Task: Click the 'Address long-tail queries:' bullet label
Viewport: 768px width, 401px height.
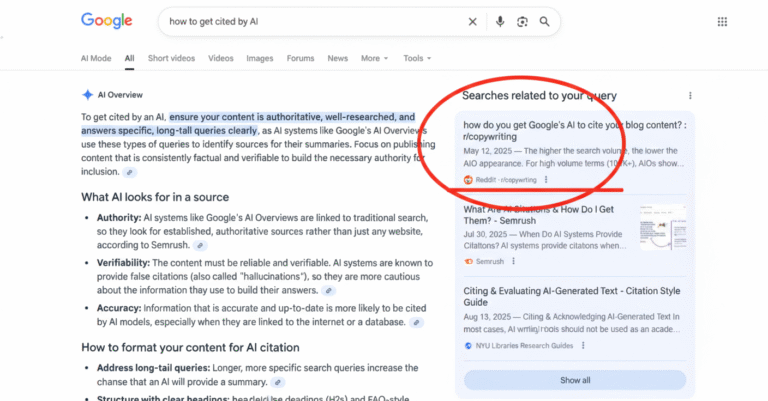Action: point(153,368)
